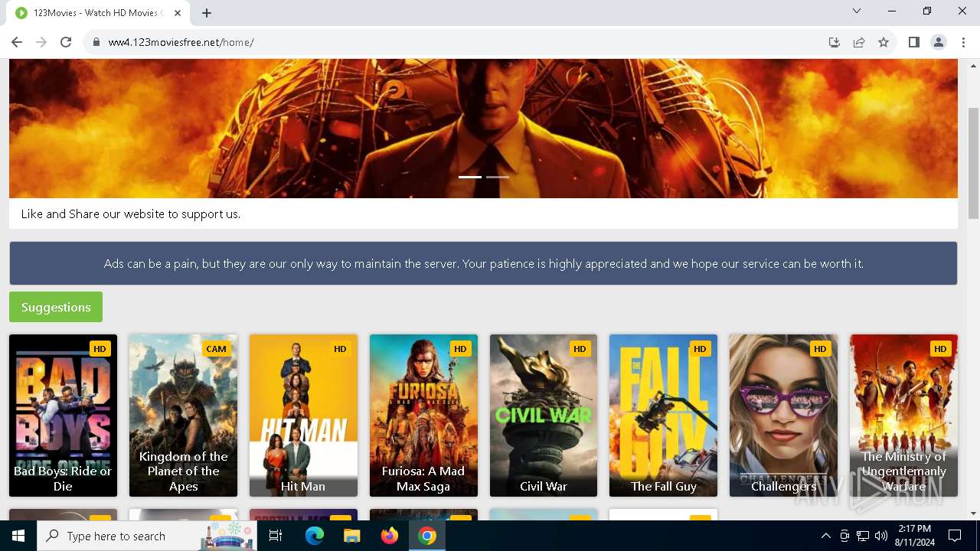Launch Microsoft Edge from taskbar
The image size is (980, 551).
[315, 536]
